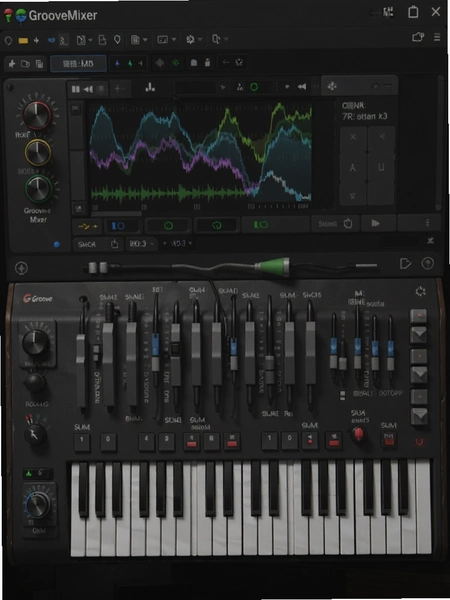Click the left arrow icon in second toolbar
The height and width of the screenshot is (600, 450).
(x=226, y=62)
